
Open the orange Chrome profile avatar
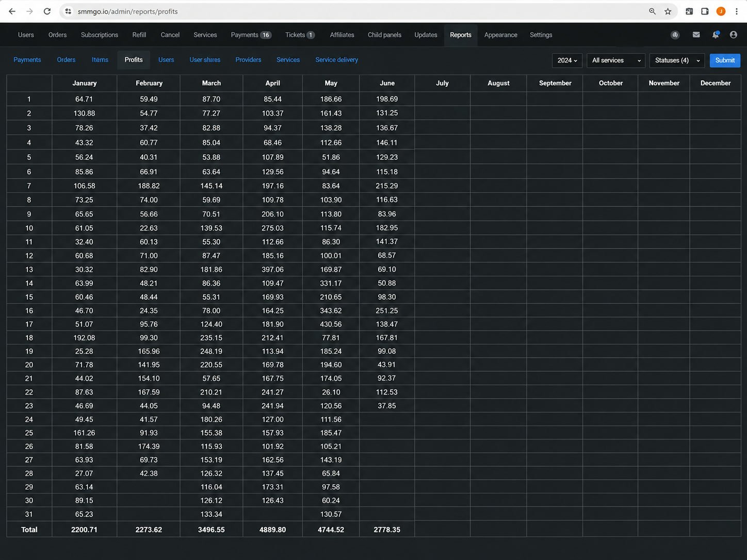721,11
